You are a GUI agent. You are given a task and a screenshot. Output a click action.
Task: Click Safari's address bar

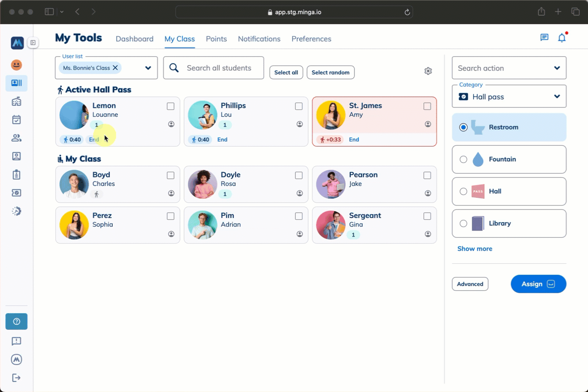[294, 12]
